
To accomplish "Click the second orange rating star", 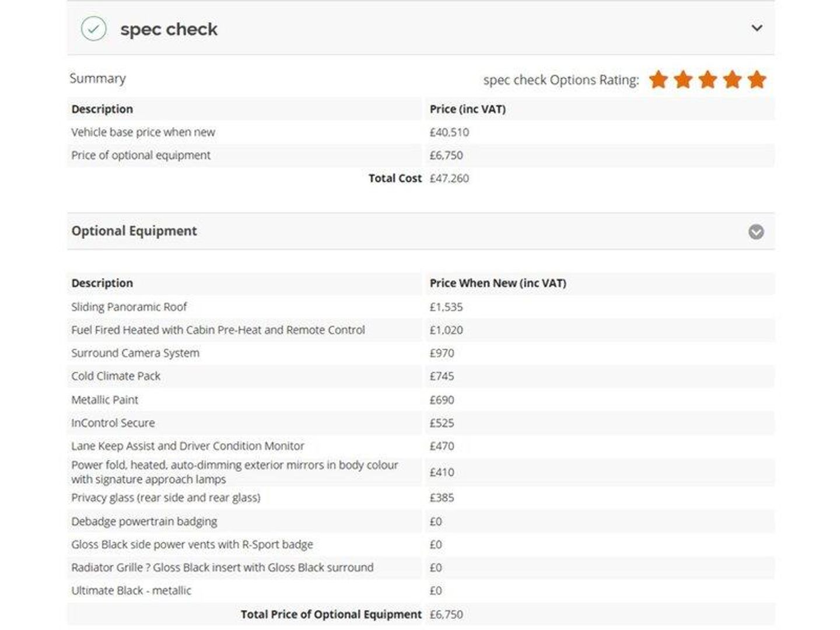I will 683,79.
